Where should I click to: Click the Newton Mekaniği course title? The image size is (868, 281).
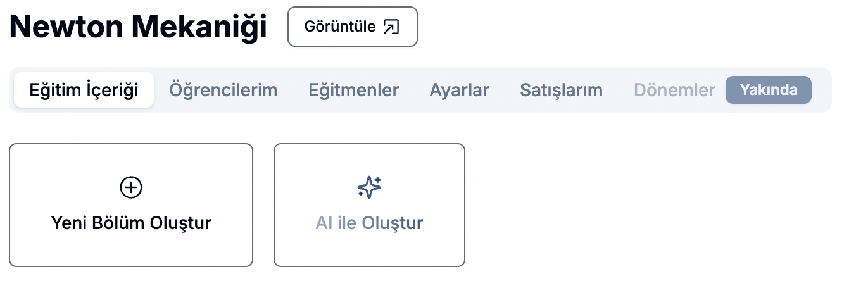point(138,27)
